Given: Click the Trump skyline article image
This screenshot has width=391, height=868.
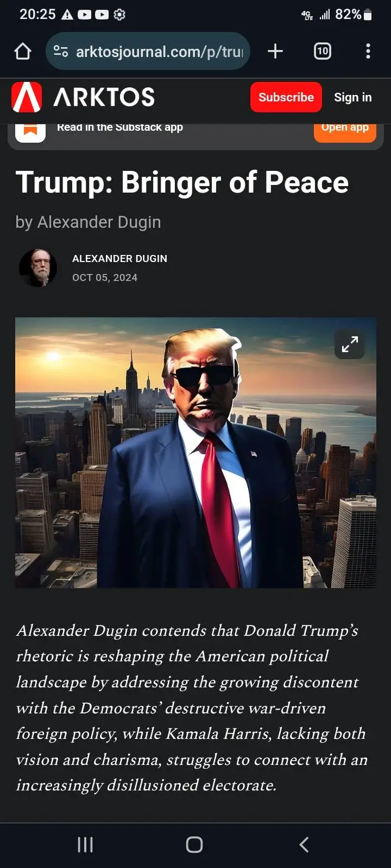Looking at the screenshot, I should click(x=195, y=452).
